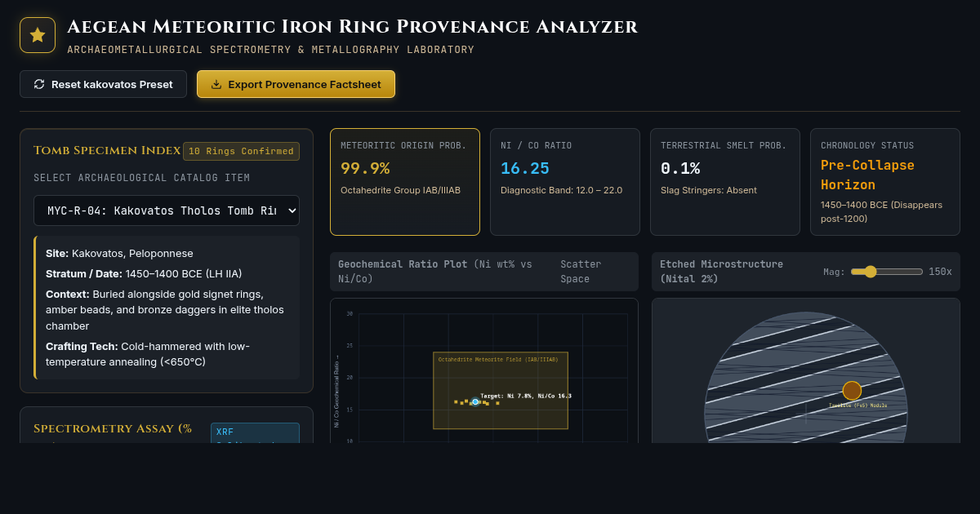This screenshot has height=514, width=980.
Task: Click the Scatter Space label
Action: tap(581, 272)
